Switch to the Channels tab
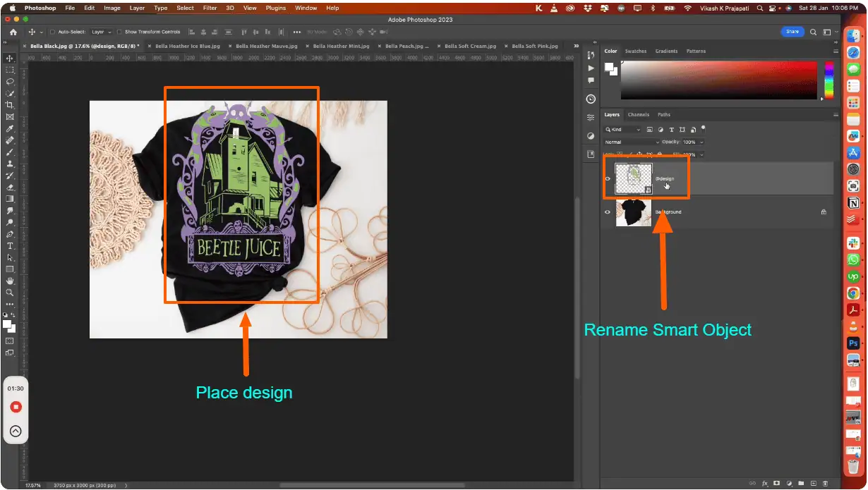This screenshot has height=490, width=868. pos(638,115)
